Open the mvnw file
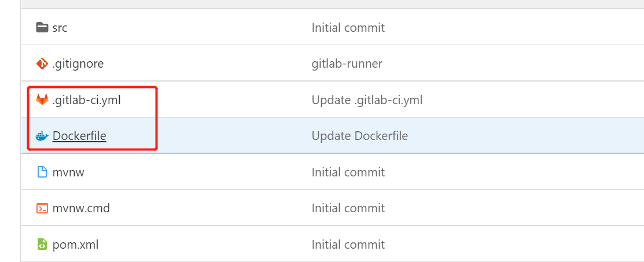The image size is (644, 262). click(x=68, y=172)
